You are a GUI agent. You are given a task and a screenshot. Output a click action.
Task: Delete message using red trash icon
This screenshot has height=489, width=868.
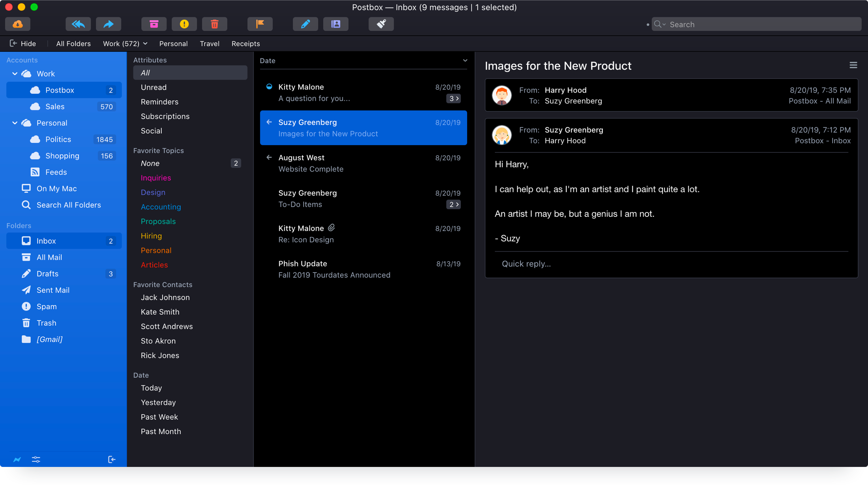[215, 24]
